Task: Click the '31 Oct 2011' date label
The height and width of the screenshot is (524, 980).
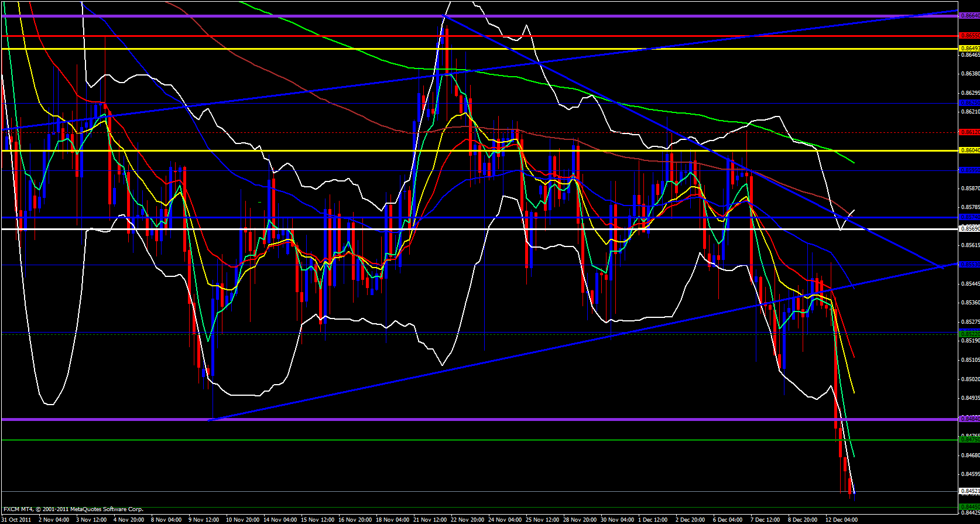Action: (16, 519)
